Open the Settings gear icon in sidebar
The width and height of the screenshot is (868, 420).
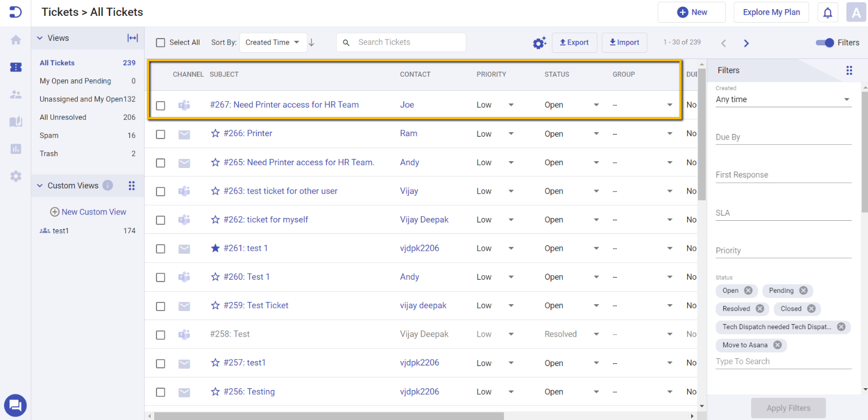pyautogui.click(x=15, y=176)
